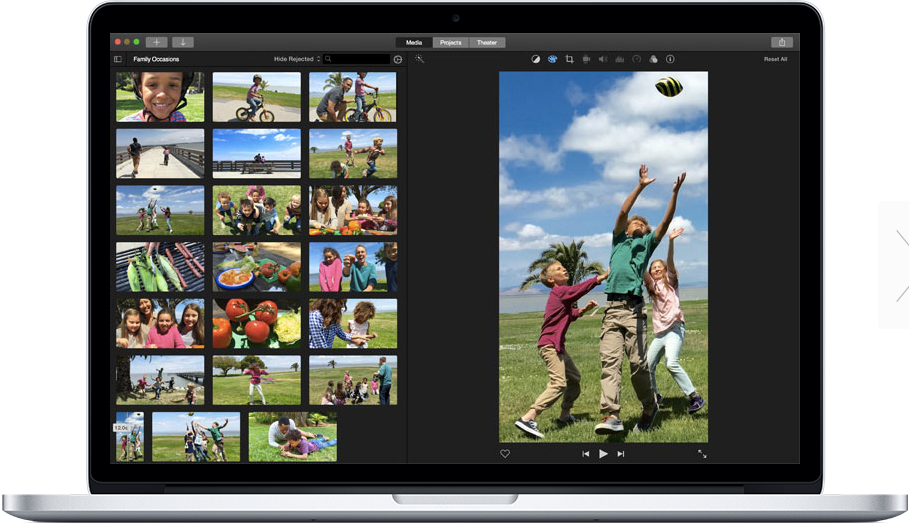This screenshot has height=523, width=909.
Task: Select thumbnail of man helping child on bike
Action: 353,97
